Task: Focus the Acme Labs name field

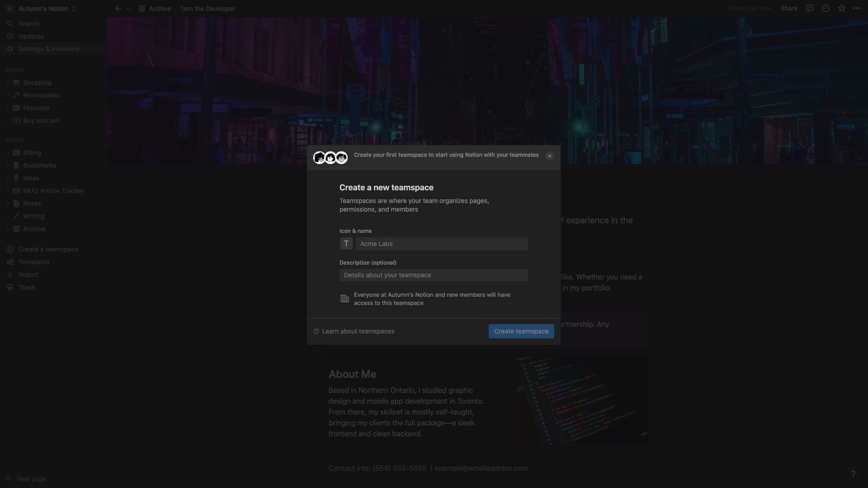Action: 441,244
